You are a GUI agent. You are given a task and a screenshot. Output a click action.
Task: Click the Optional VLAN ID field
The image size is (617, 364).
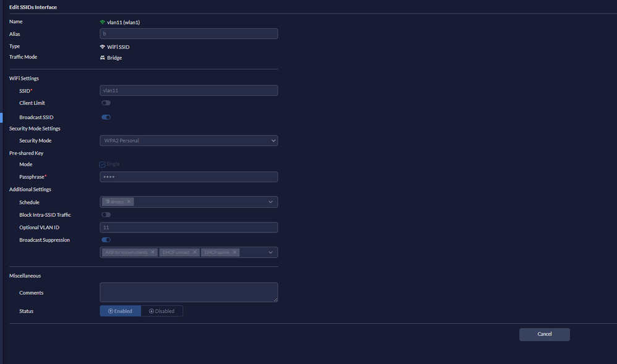coord(189,227)
